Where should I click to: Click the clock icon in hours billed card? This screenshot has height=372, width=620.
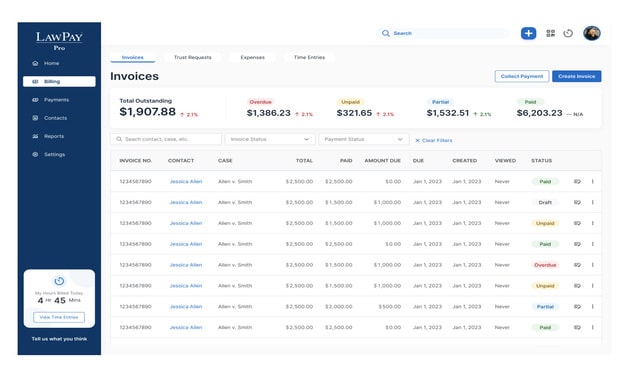(x=59, y=281)
